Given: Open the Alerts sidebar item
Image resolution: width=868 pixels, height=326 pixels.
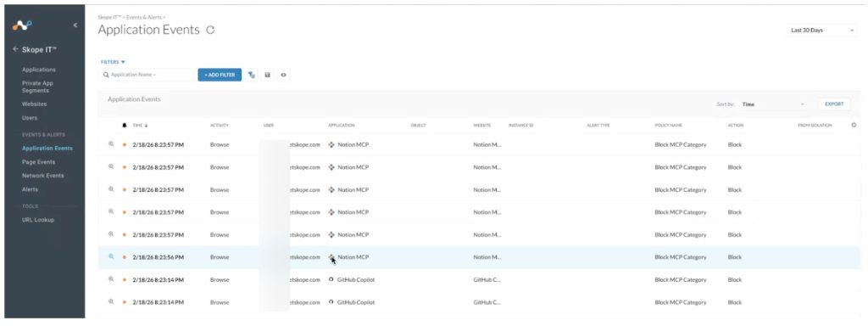Looking at the screenshot, I should 30,189.
